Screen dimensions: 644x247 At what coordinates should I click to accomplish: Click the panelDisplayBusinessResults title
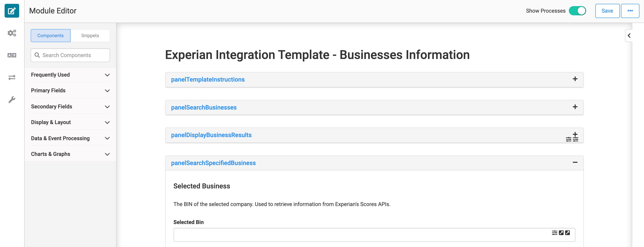pyautogui.click(x=211, y=135)
